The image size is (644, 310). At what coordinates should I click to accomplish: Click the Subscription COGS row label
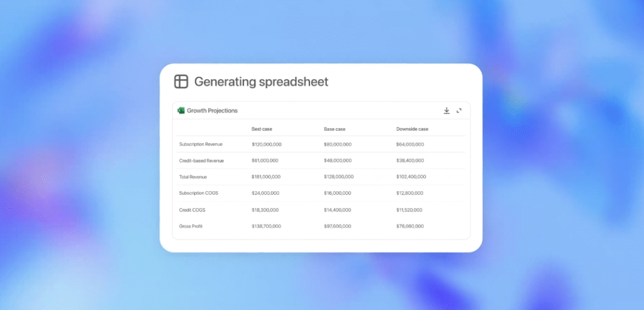click(x=199, y=193)
